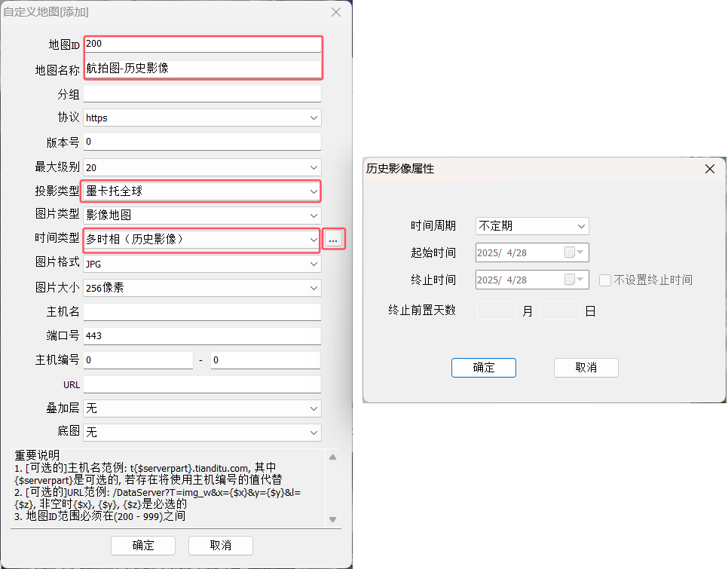Screen dimensions: 728x569
Task: Click the first 主机编号 input field
Action: coord(138,360)
